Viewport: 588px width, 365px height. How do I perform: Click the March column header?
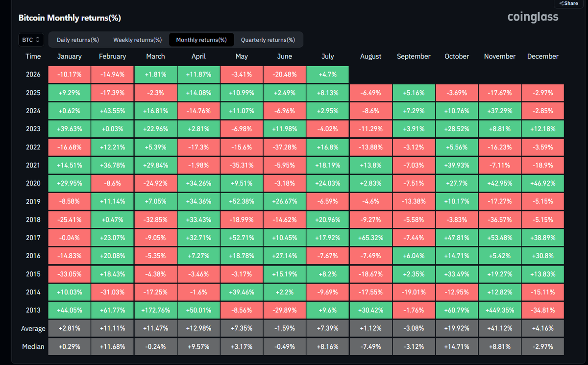click(x=155, y=56)
